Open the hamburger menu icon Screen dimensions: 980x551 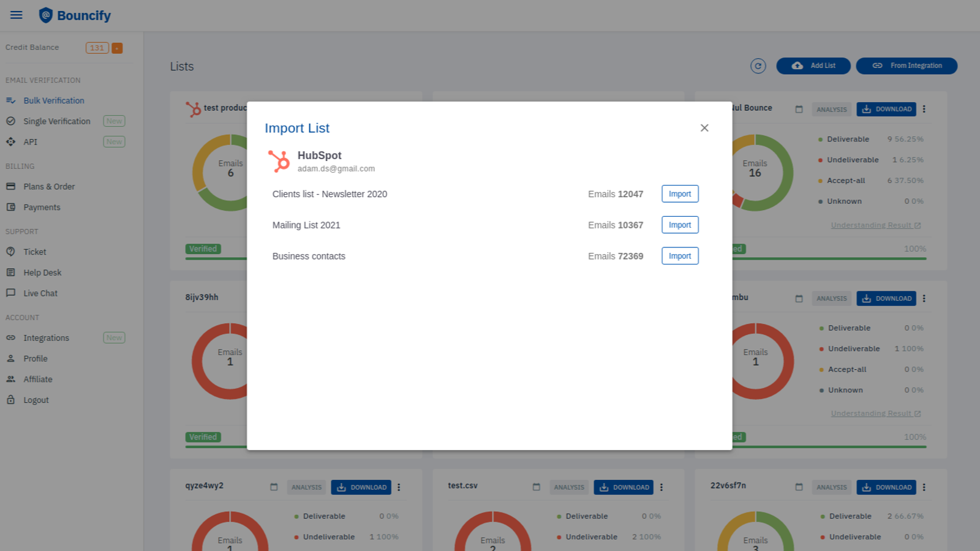point(17,15)
